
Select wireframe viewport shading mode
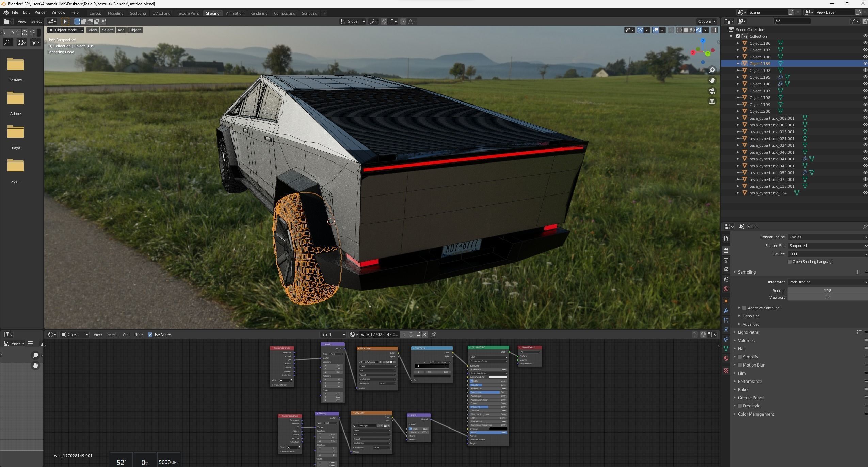679,30
